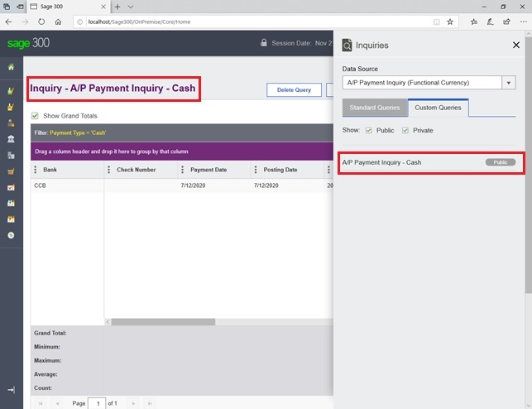Open the red checkmark icon in sidebar
The width and height of the screenshot is (532, 409).
click(12, 187)
